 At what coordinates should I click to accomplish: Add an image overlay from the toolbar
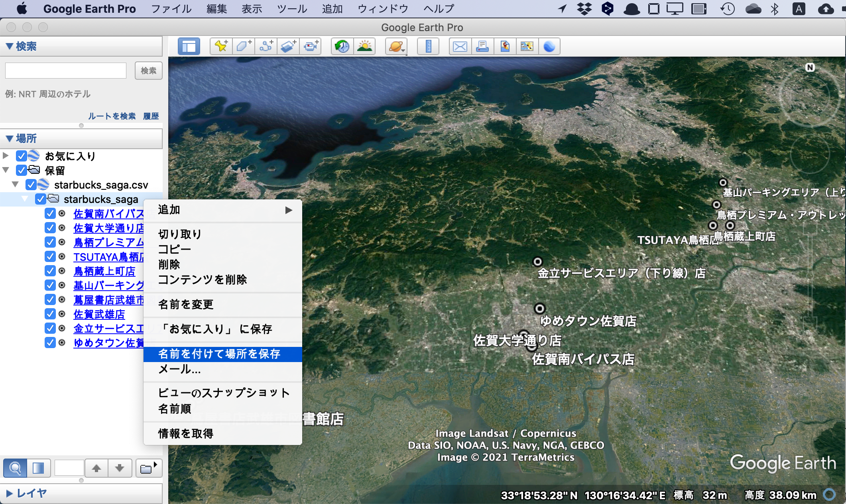(x=288, y=47)
